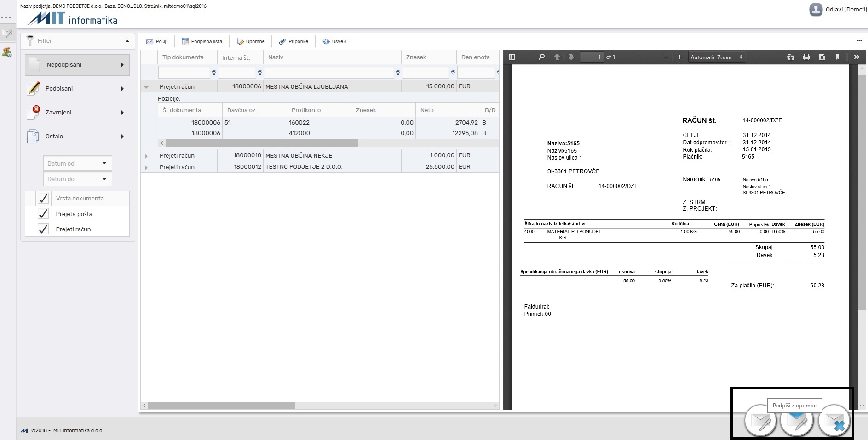
Task: Uncheck the Vrsta dokumenta checkbox
Action: coord(43,198)
